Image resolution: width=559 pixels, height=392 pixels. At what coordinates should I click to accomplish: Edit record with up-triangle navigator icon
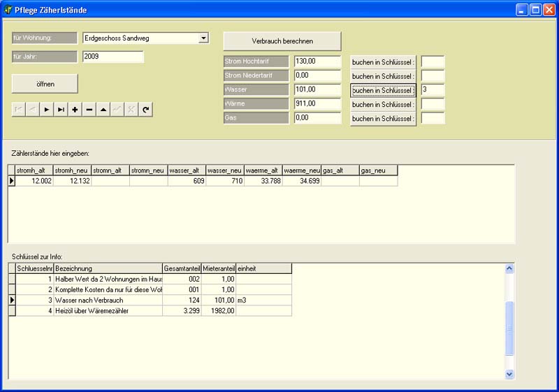(x=103, y=110)
